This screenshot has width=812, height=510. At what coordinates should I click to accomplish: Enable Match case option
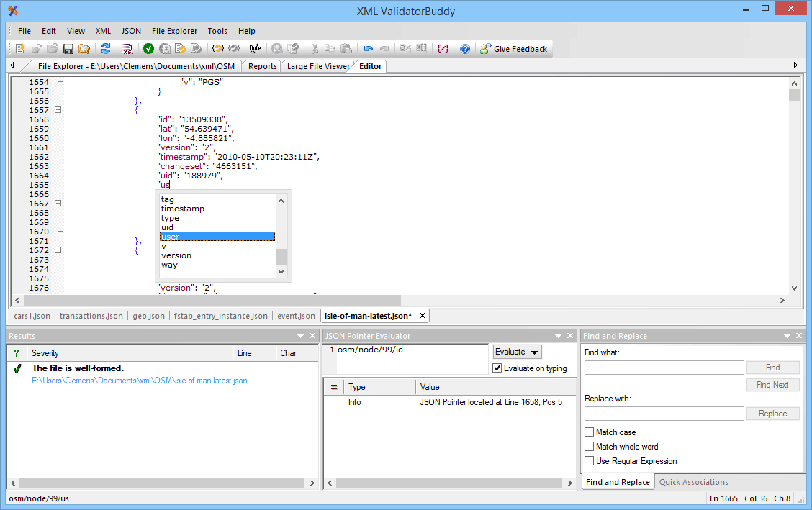(x=590, y=432)
